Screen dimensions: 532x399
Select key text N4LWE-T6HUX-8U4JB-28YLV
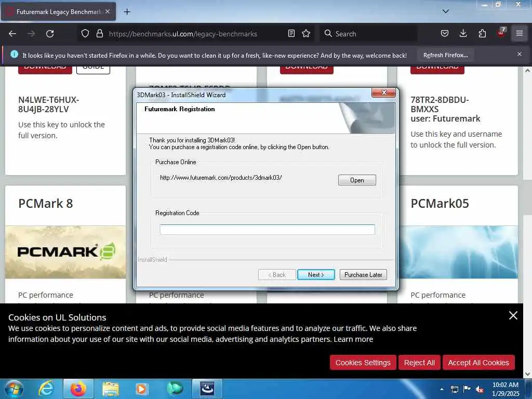click(x=48, y=104)
